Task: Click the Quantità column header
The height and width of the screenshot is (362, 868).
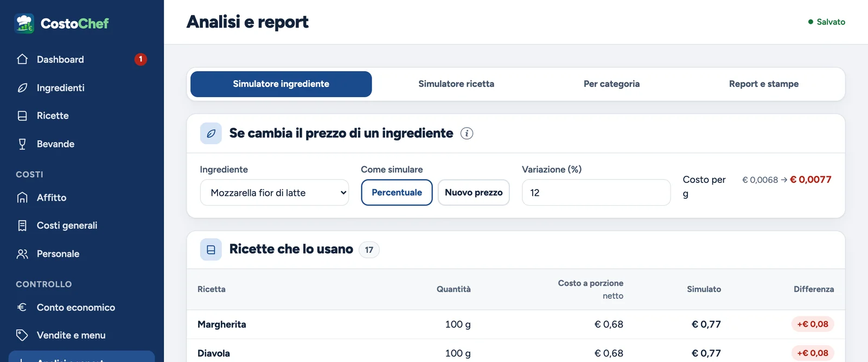Action: 454,289
